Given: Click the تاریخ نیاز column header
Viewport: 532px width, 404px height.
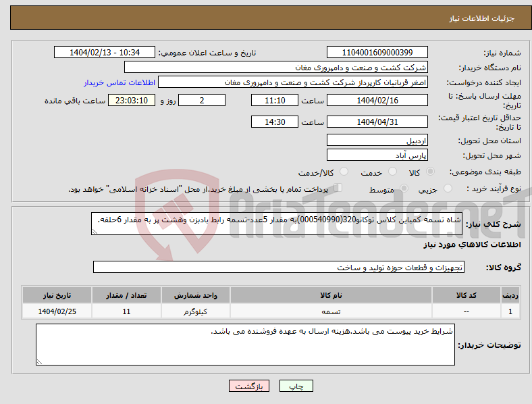Looking at the screenshot, I should coord(57,295).
